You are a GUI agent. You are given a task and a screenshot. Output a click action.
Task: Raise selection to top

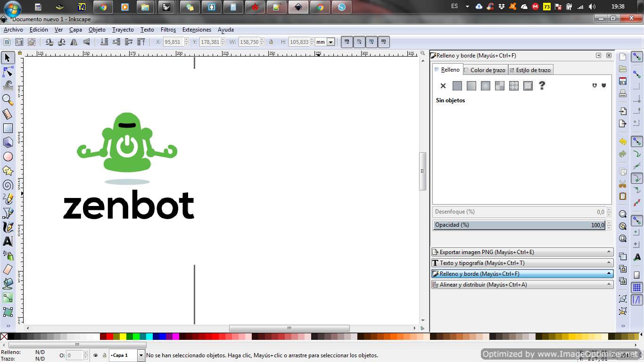(141, 42)
